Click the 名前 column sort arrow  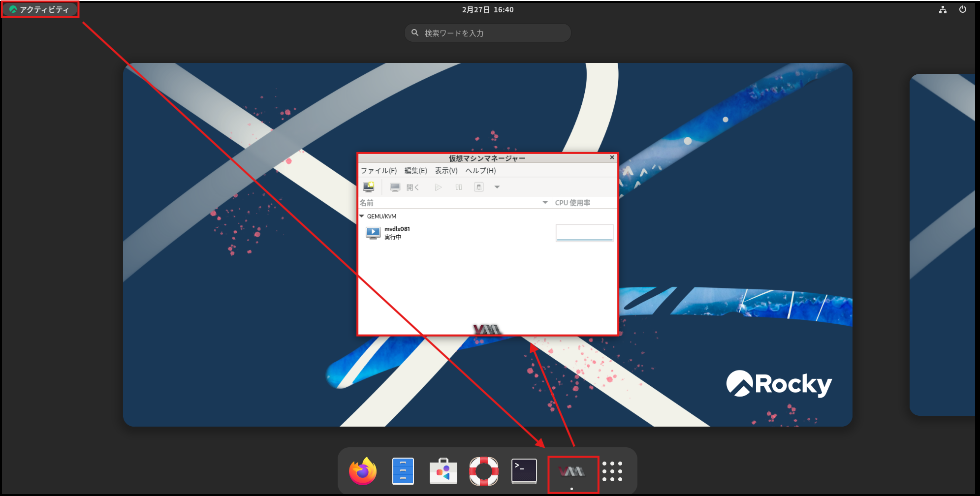click(545, 203)
